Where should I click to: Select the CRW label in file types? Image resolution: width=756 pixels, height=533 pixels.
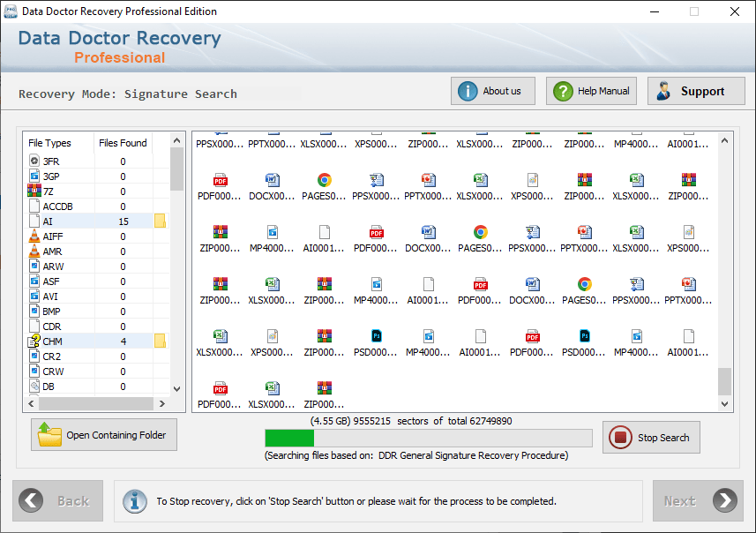tap(53, 372)
